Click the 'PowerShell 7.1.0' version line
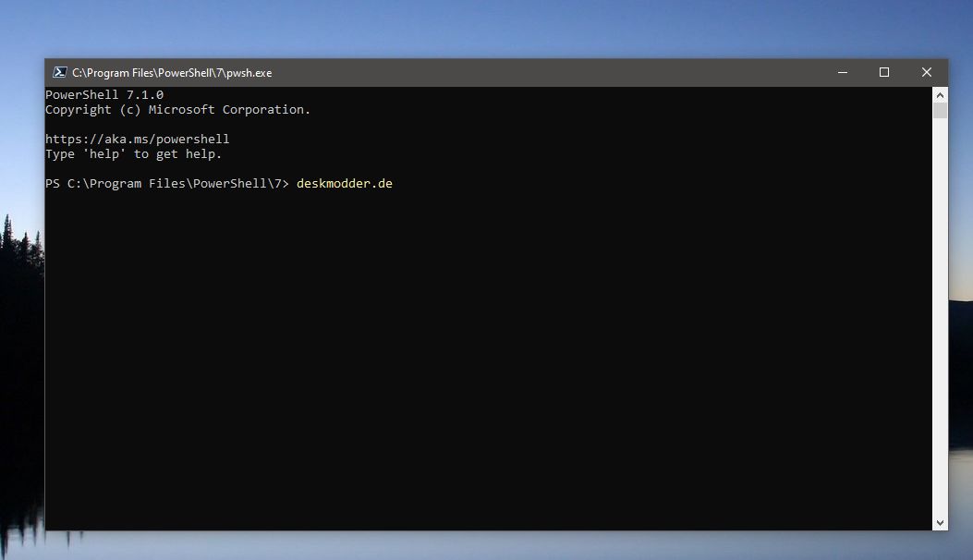 pyautogui.click(x=104, y=94)
